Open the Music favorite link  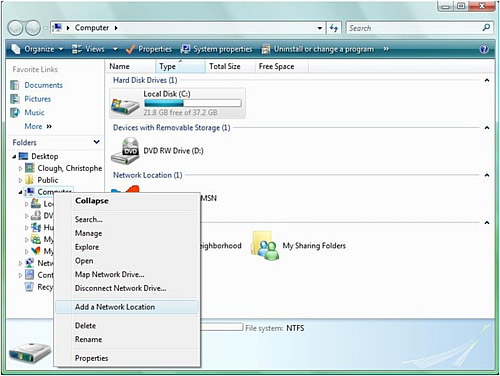click(x=34, y=113)
